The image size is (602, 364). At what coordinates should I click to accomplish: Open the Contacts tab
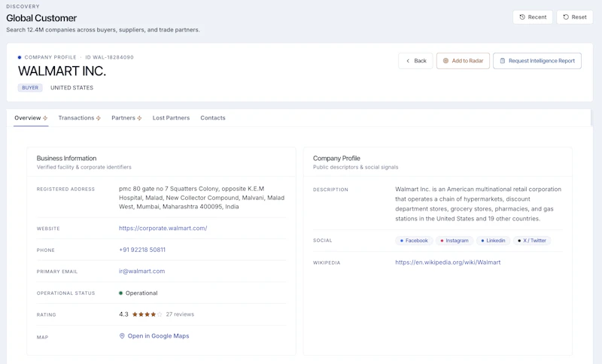click(x=213, y=118)
